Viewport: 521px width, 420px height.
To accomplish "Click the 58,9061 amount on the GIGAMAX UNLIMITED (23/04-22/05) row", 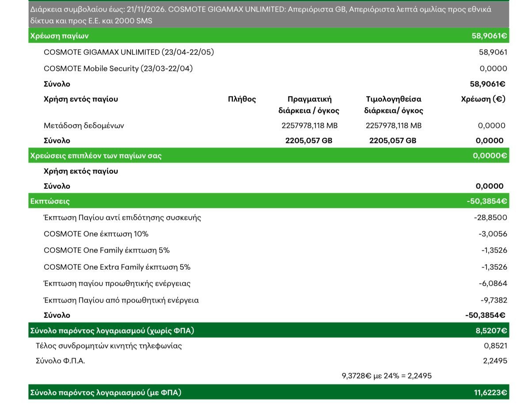I will (493, 52).
